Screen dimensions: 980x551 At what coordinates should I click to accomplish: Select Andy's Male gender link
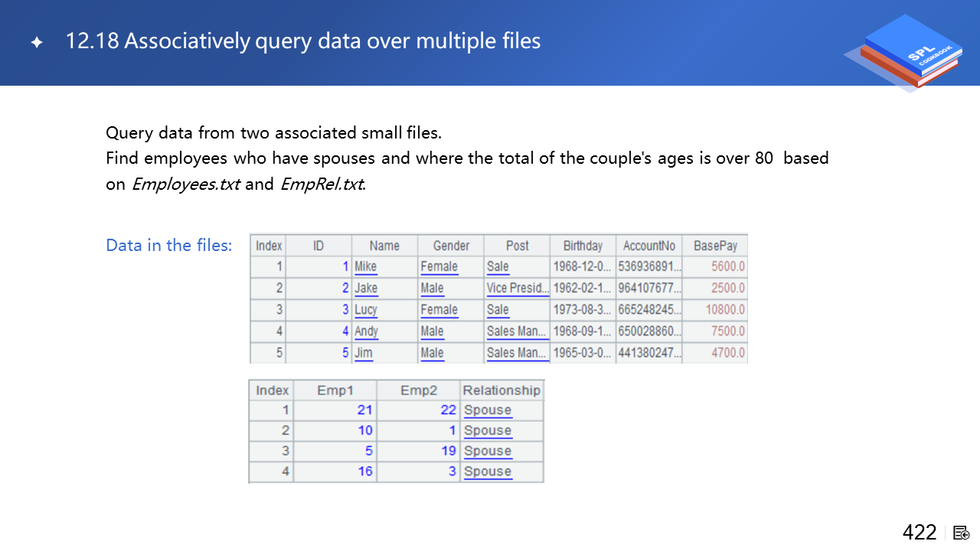pos(432,331)
